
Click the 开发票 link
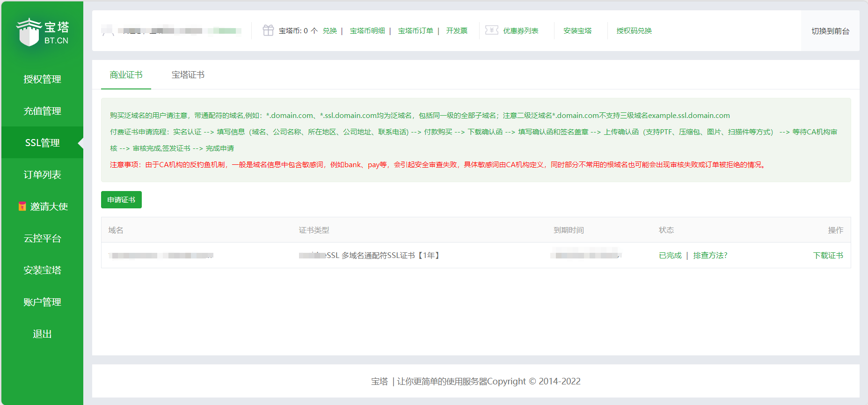pyautogui.click(x=457, y=31)
